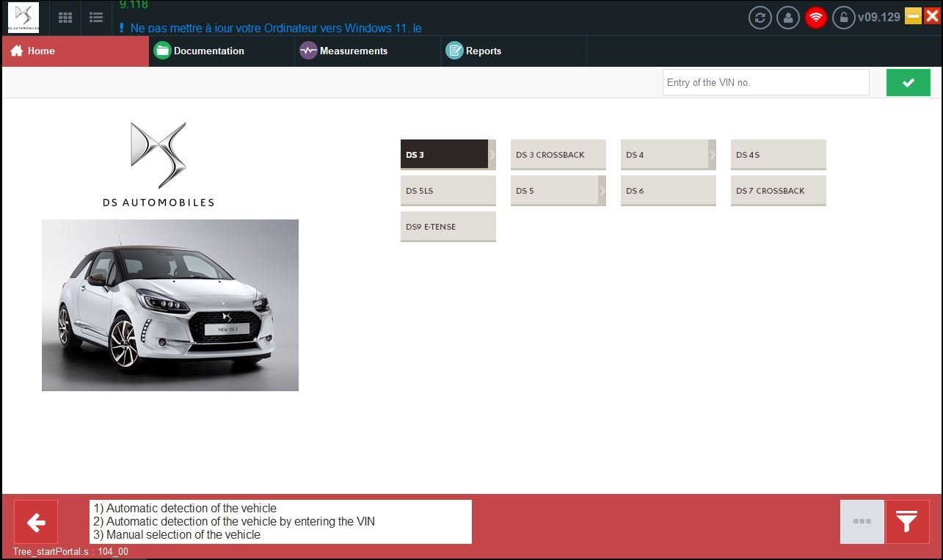The height and width of the screenshot is (560, 943).
Task: Click the grid view icon in top bar
Action: coord(65,18)
